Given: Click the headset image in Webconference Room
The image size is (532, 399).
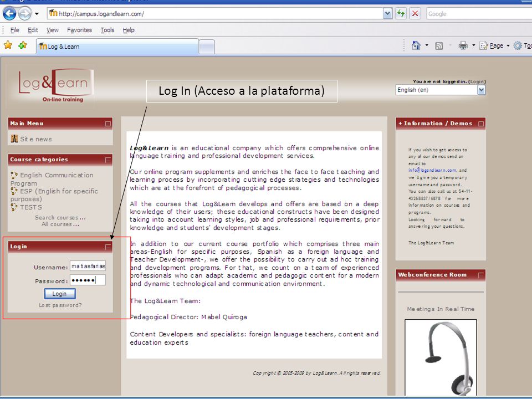Looking at the screenshot, I should pyautogui.click(x=441, y=359).
